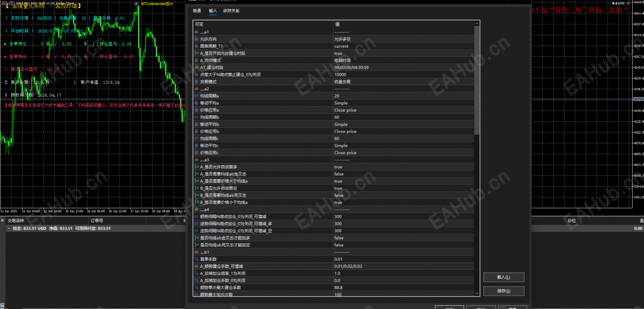
Task: Click the string icon beside ....a3
Action: click(197, 160)
